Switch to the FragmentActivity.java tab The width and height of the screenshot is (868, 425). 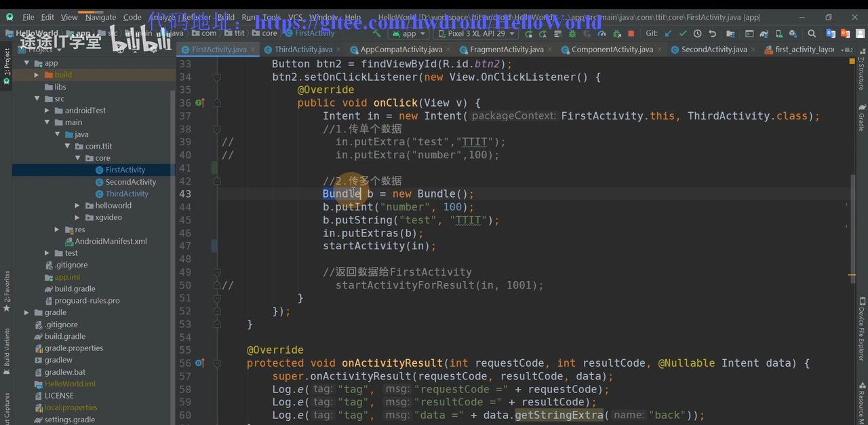coord(507,50)
